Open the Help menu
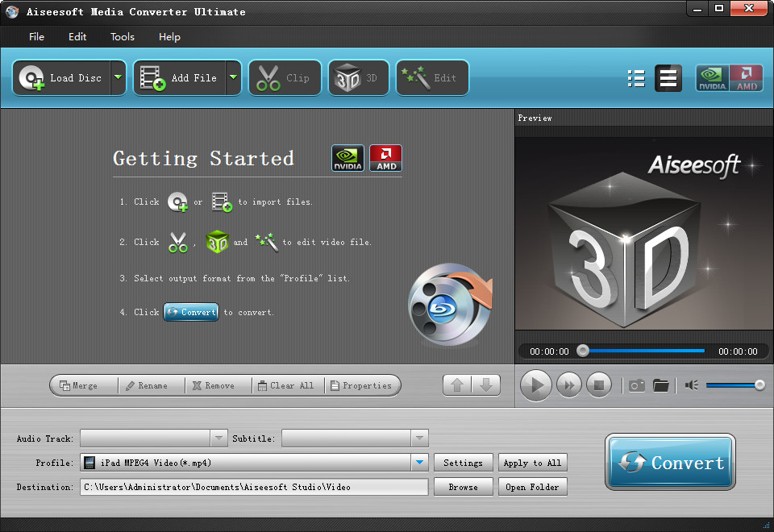 [169, 37]
